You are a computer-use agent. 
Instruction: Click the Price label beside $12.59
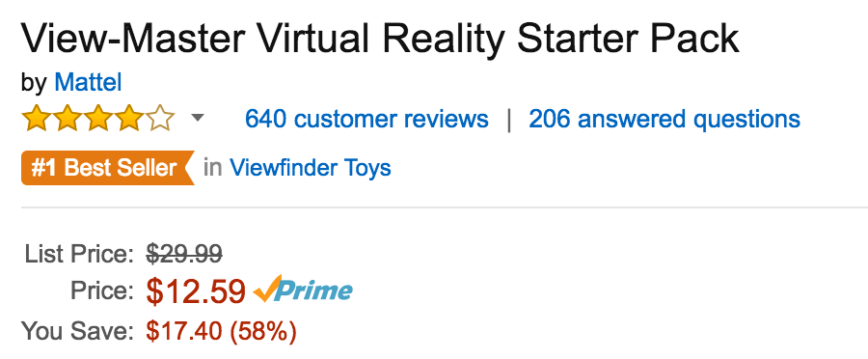102,290
